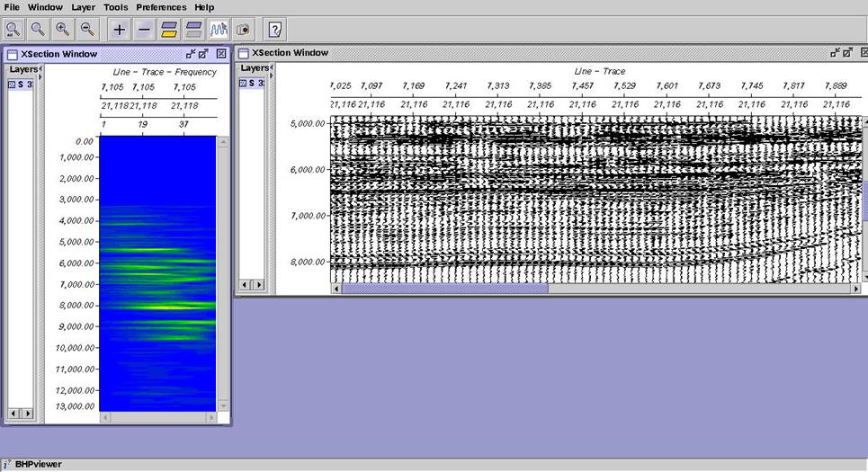Toggle the S layer in left window Layers list

pyautogui.click(x=20, y=85)
